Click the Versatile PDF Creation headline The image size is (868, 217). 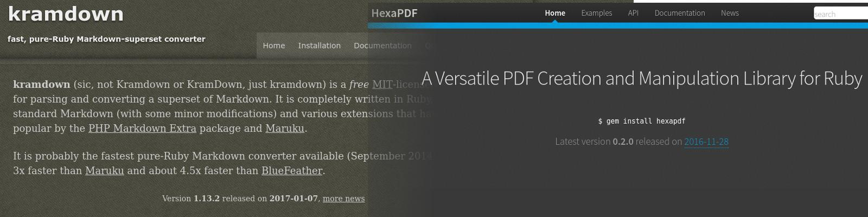pos(642,79)
